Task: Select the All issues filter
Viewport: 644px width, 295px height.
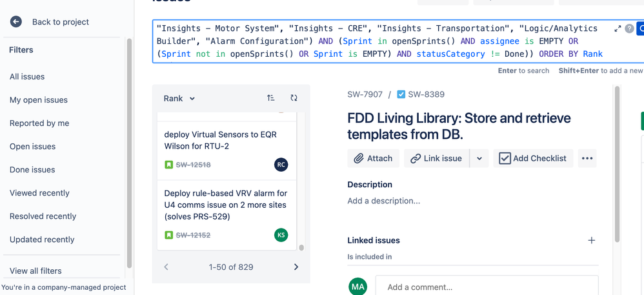Action: point(27,76)
